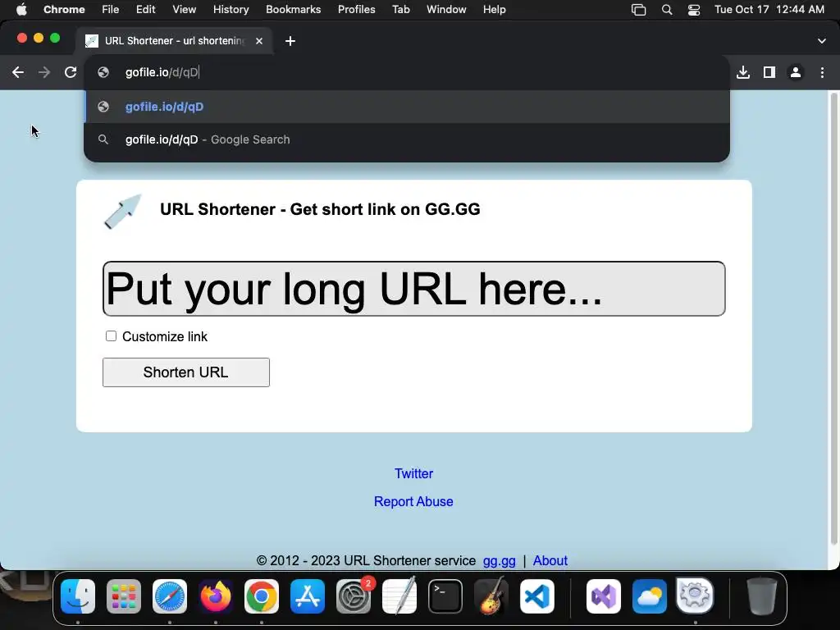Go back with the browser back arrow
This screenshot has width=840, height=630.
18,72
